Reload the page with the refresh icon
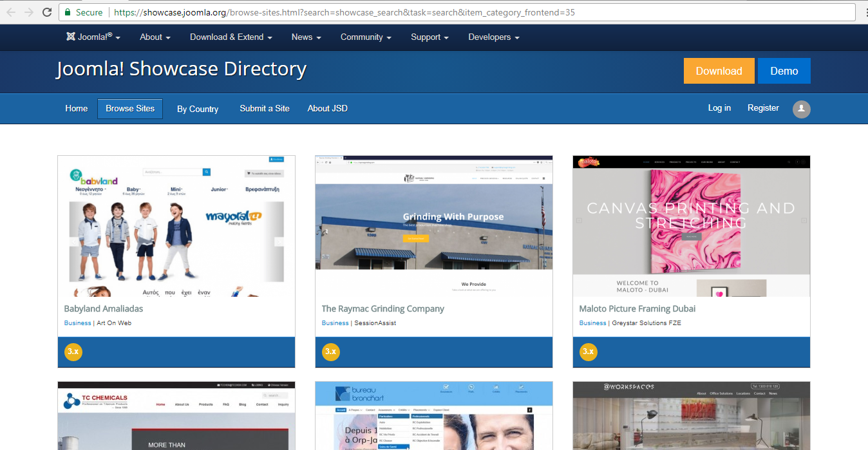Viewport: 868px width, 450px height. [47, 12]
